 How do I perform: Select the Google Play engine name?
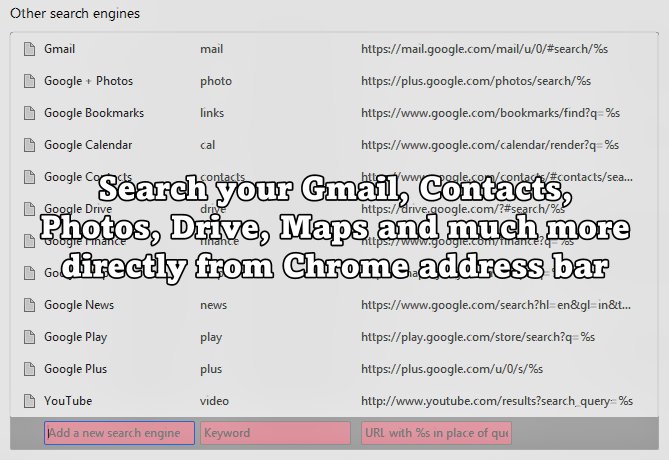76,337
